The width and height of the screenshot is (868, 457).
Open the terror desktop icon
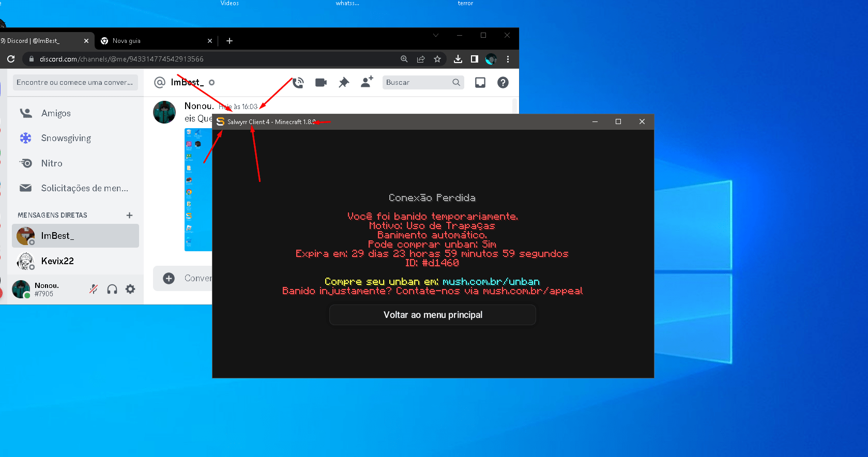pyautogui.click(x=465, y=3)
